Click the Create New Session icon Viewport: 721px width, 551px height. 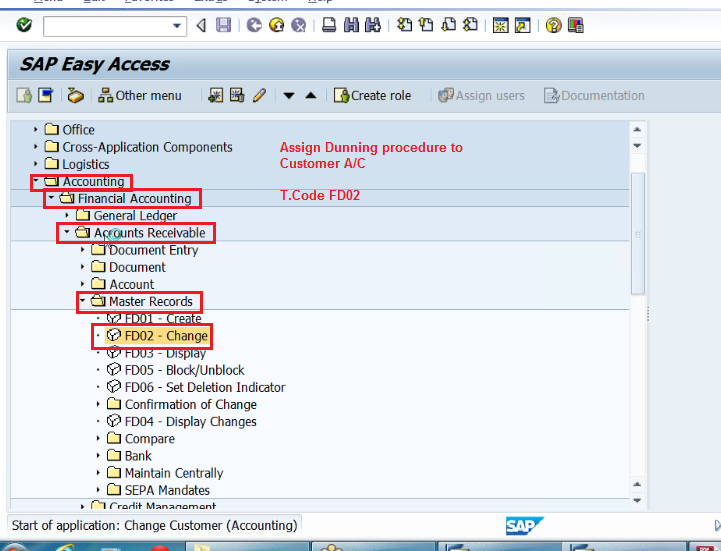click(500, 25)
